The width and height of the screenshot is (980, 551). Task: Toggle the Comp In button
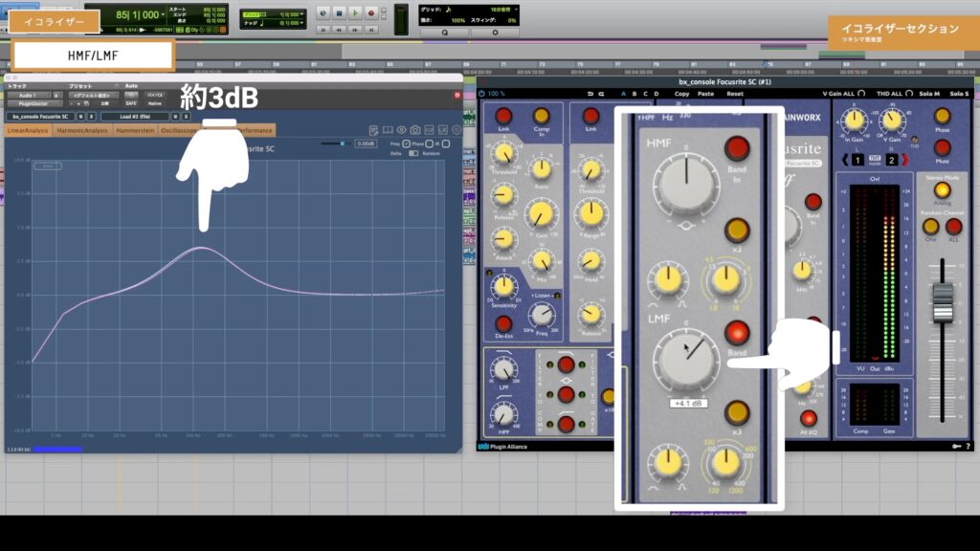(542, 116)
